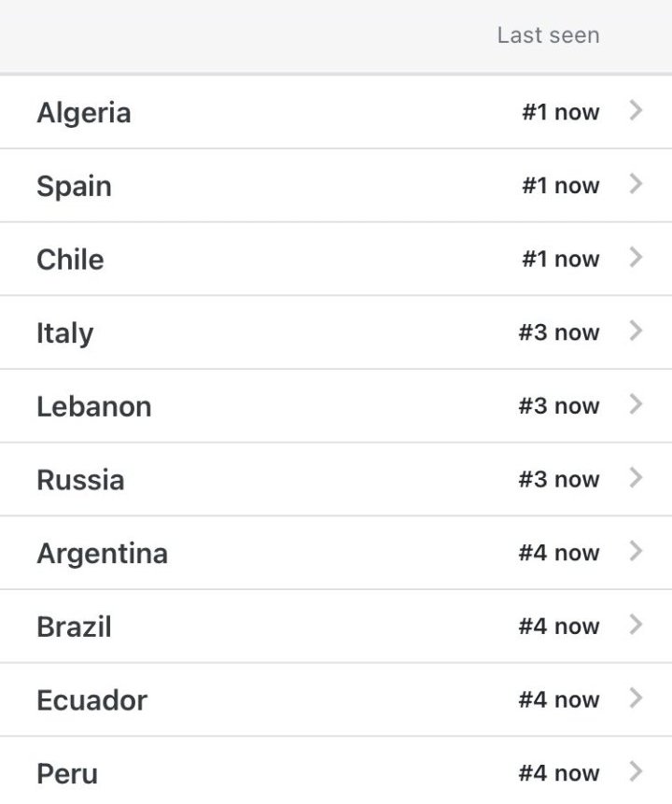Expand the Algeria row chevron
The width and height of the screenshot is (672, 804).
637,111
